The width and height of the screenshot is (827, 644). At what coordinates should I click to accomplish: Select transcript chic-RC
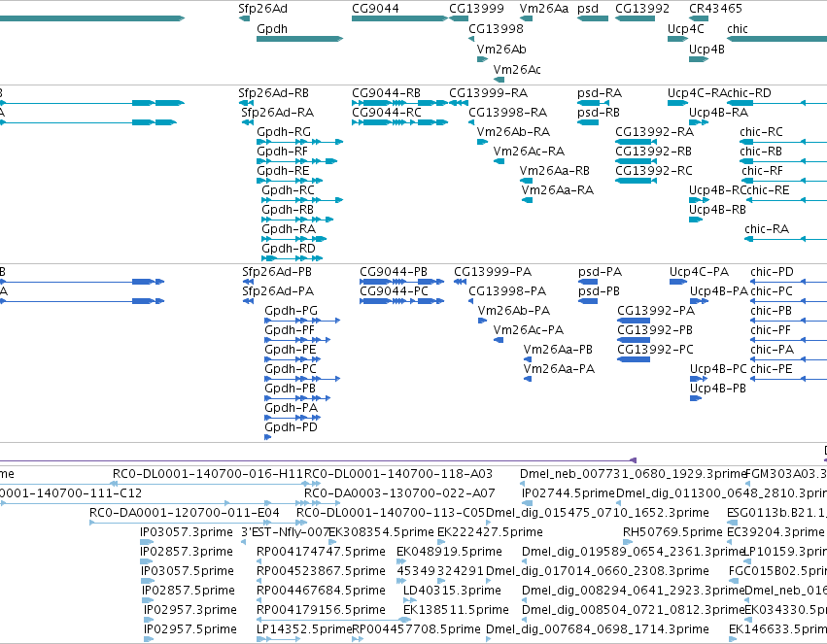(x=761, y=132)
